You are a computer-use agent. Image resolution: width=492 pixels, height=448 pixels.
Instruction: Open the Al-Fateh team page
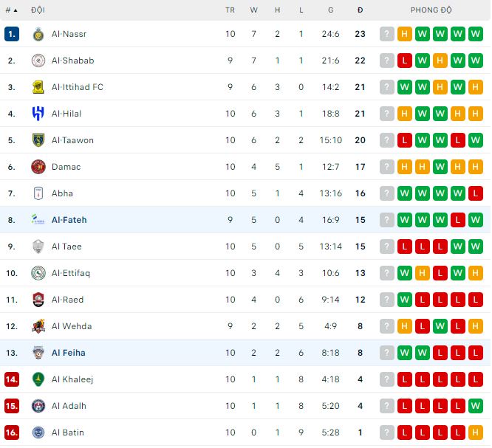pos(69,220)
